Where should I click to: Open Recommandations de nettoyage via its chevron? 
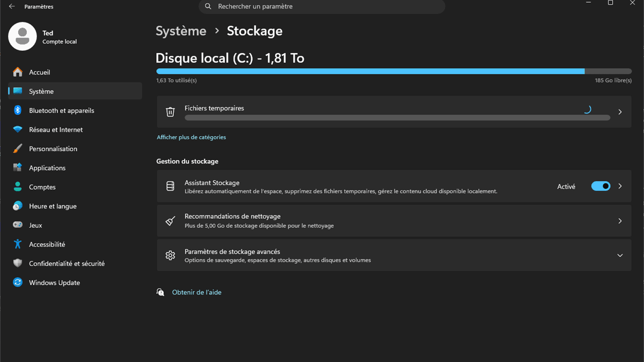tap(620, 221)
